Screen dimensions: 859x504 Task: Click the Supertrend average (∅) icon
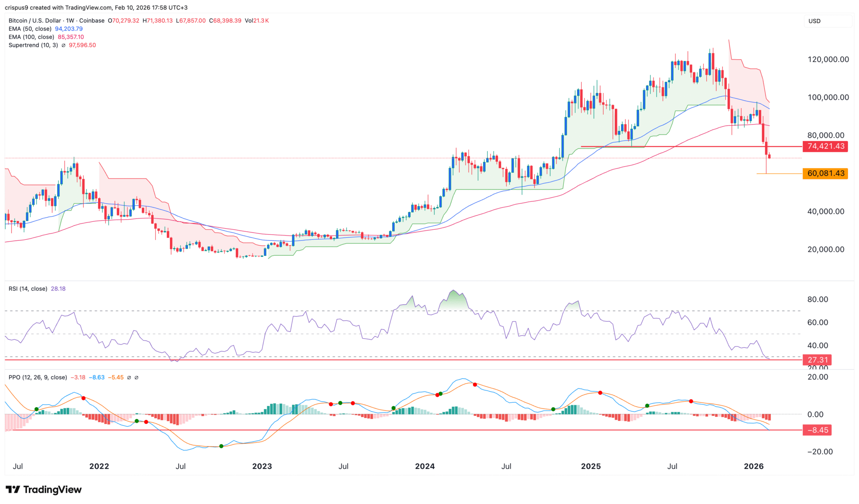(x=64, y=45)
